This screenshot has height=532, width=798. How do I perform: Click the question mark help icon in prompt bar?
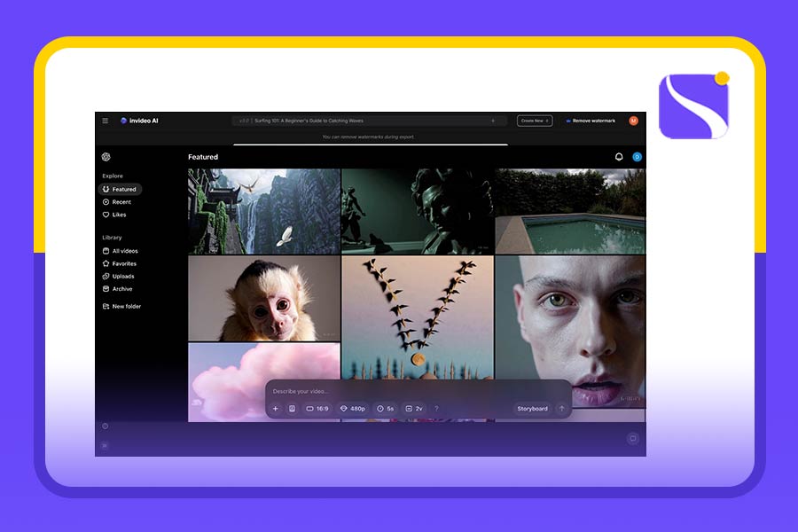click(436, 409)
